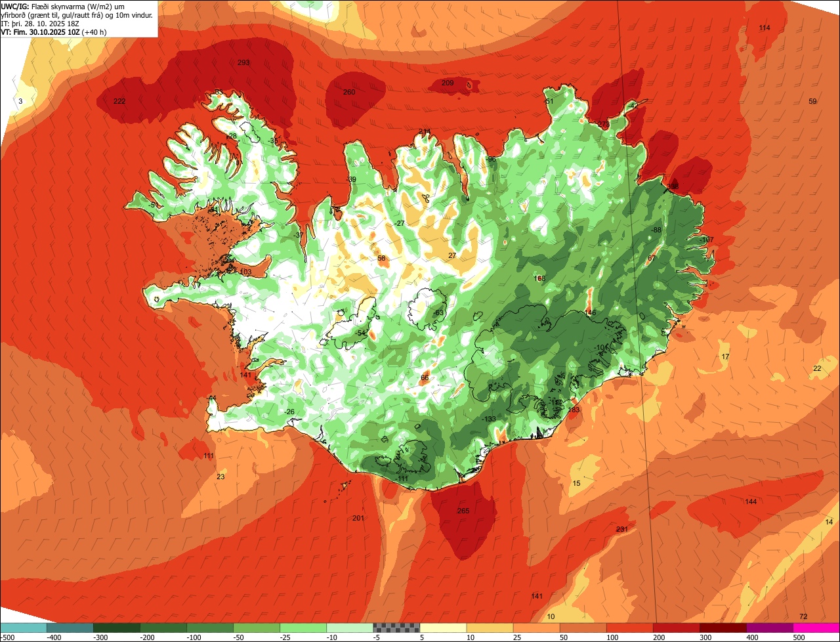Click the map value -35
Viewport: 840px width, 642px height.
click(273, 141)
